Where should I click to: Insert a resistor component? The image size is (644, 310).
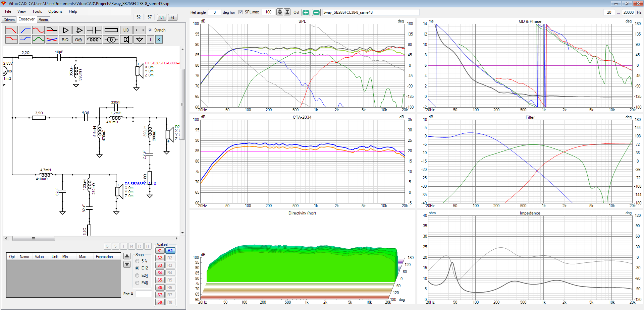click(x=111, y=30)
